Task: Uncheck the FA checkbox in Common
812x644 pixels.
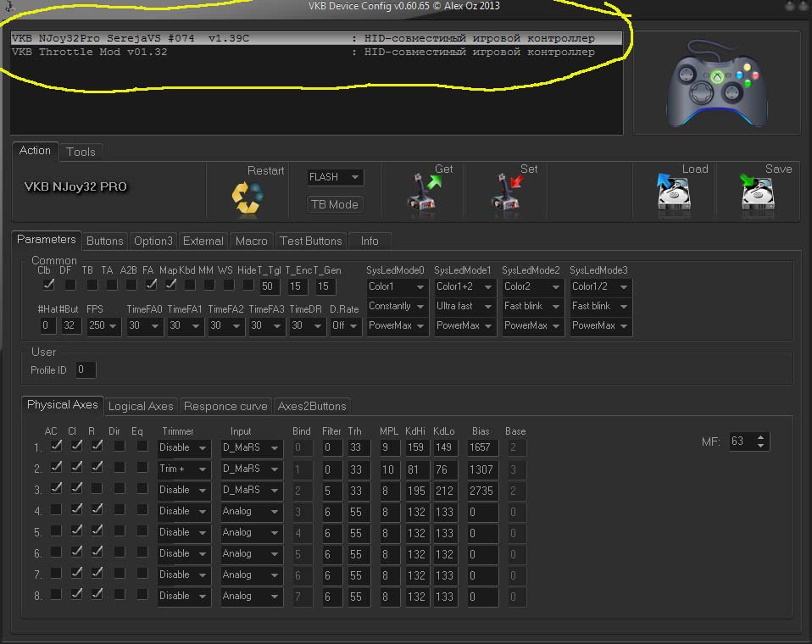Action: point(151,285)
